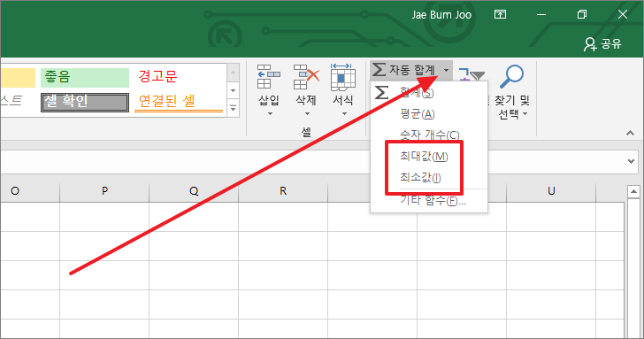Apply the Linked Cell (연결된 셀) style
This screenshot has height=339, width=644.
[179, 102]
